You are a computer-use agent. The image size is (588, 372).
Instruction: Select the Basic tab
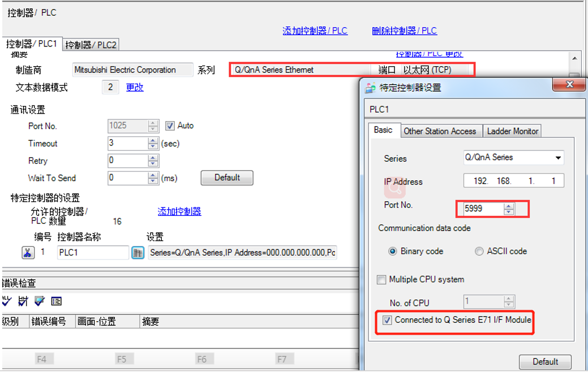(383, 130)
